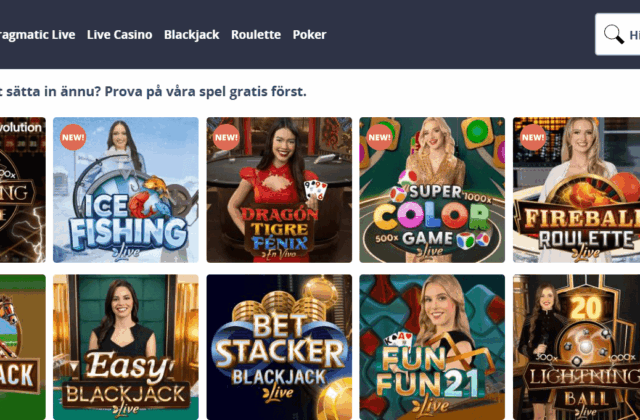Select the Easy Blackjack Live game
Image resolution: width=640 pixels, height=420 pixels.
coord(126,347)
